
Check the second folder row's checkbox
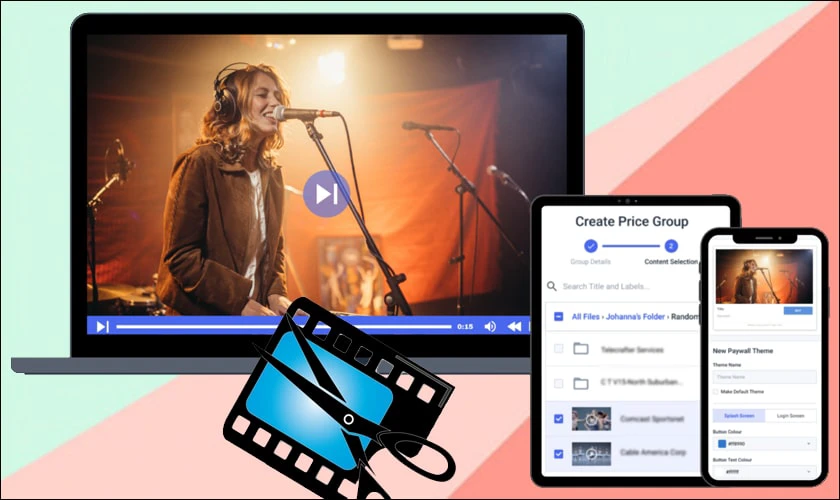tap(558, 383)
